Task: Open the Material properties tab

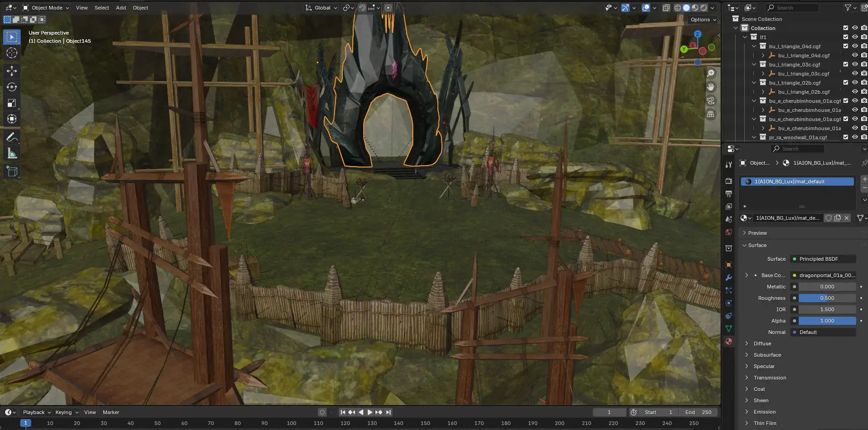Action: [729, 341]
